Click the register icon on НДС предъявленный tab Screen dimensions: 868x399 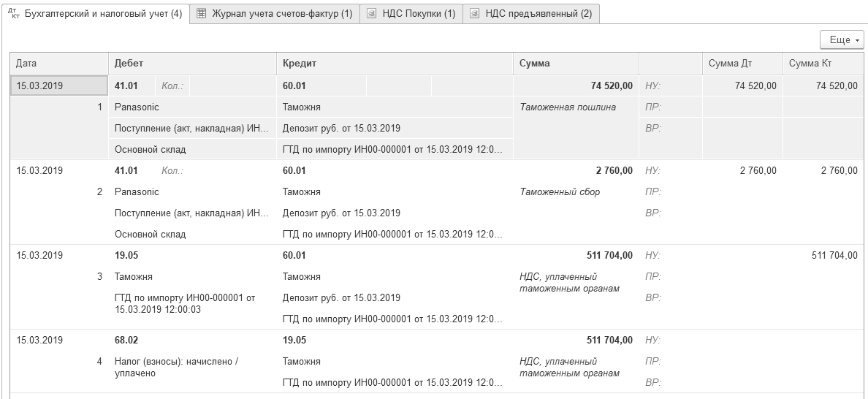point(475,14)
